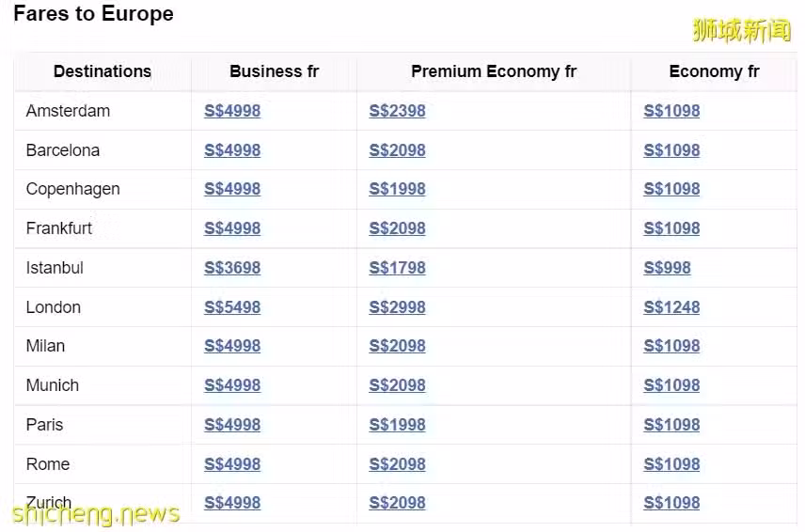Viewport: 805px width, 532px height.
Task: Click the Business fr column header
Action: [275, 71]
